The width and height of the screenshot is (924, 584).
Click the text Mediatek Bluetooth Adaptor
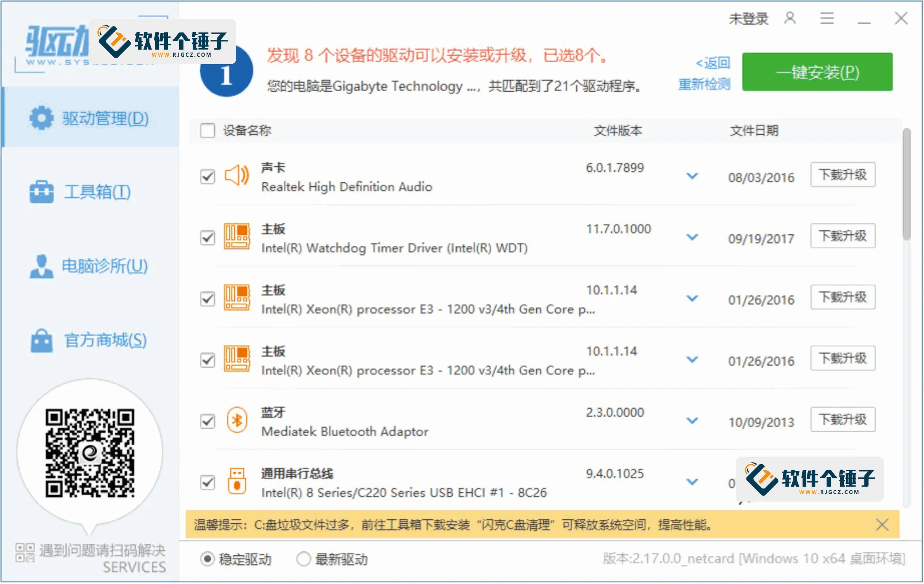(345, 432)
